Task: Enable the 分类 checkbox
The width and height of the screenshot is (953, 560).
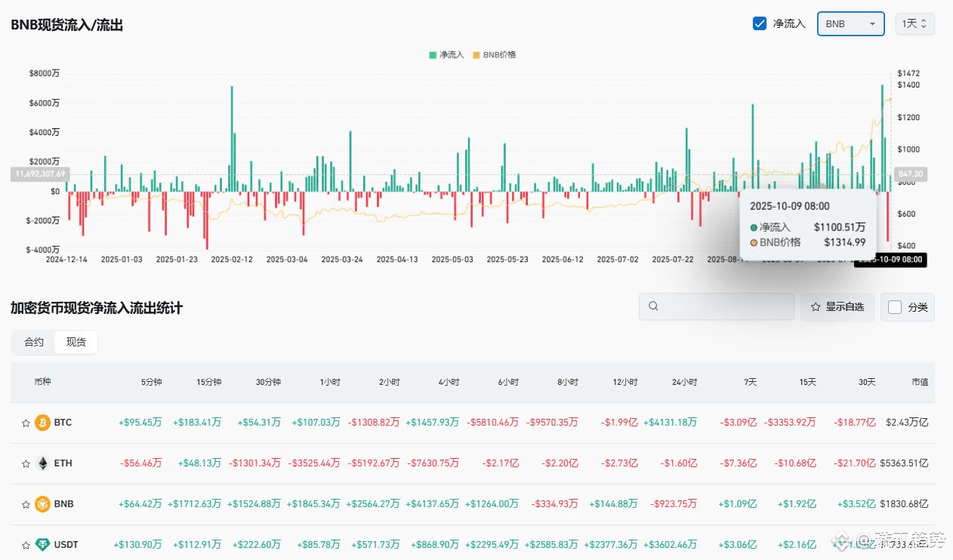Action: click(895, 307)
